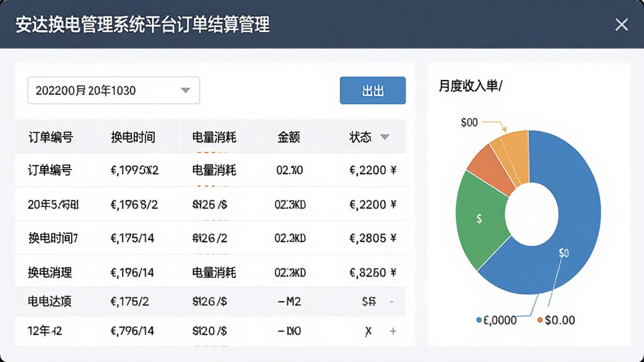644x362 pixels.
Task: Click the blue 出出 export button
Action: tap(372, 90)
